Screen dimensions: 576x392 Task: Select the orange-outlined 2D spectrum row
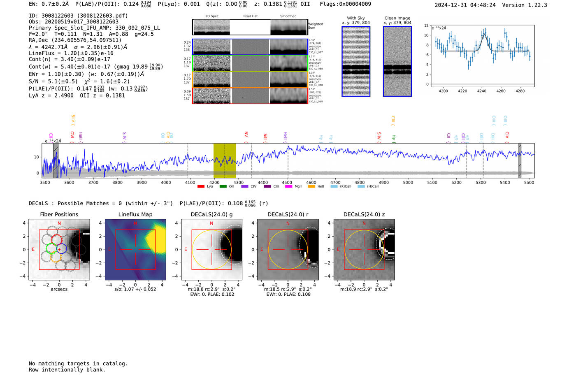(250, 79)
